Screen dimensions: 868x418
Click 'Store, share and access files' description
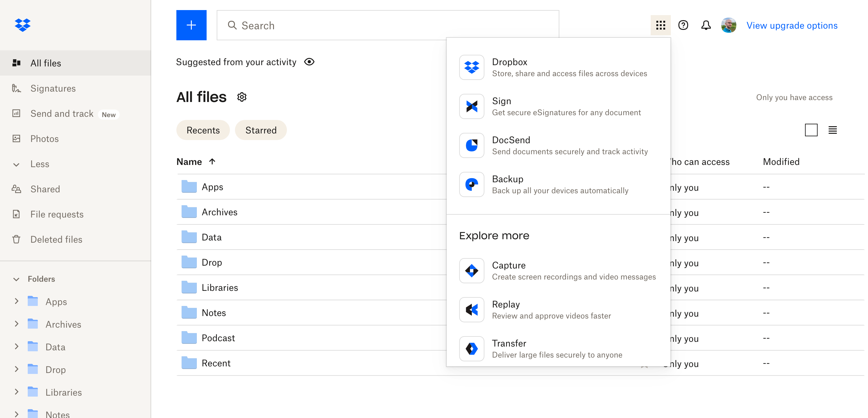pyautogui.click(x=569, y=73)
